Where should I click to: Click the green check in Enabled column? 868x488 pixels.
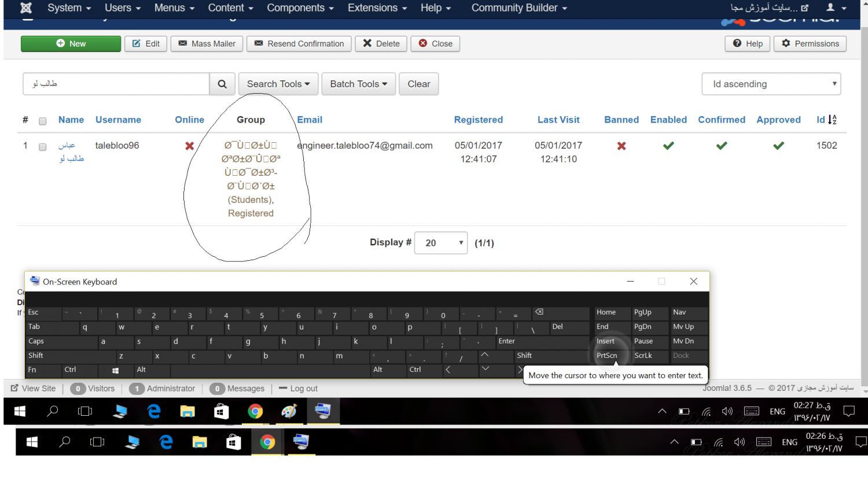point(668,146)
